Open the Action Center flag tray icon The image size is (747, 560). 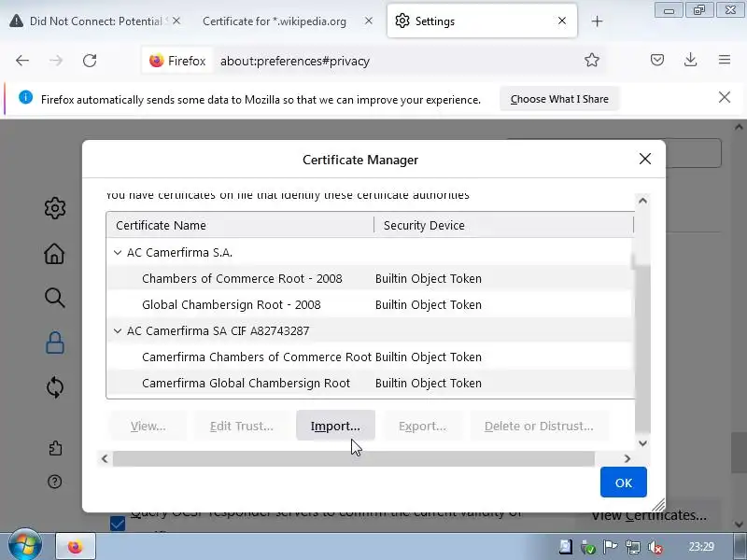[610, 547]
